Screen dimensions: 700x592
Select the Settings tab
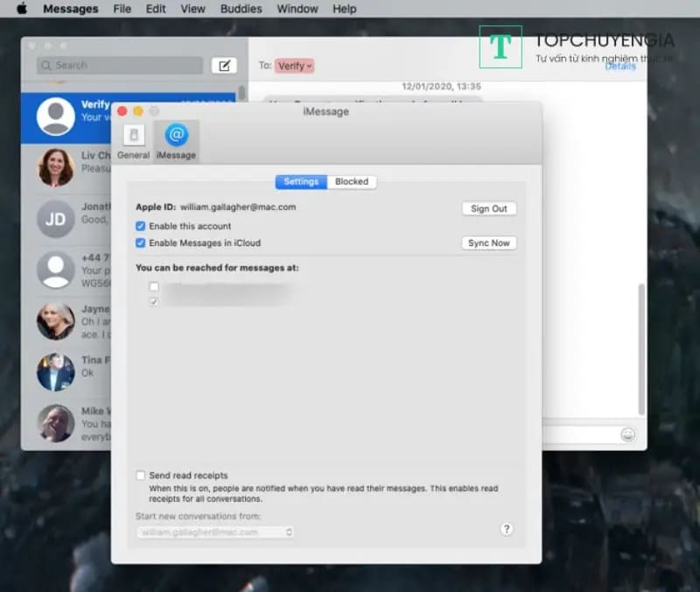click(301, 181)
